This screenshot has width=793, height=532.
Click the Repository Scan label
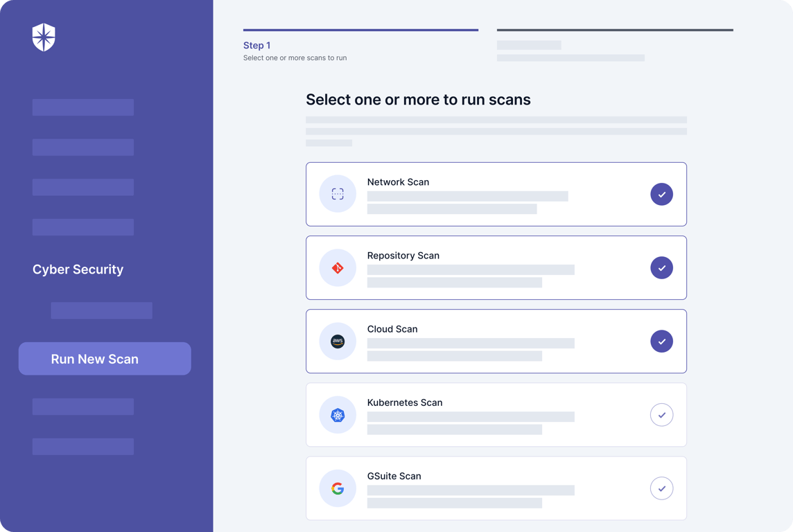click(403, 256)
